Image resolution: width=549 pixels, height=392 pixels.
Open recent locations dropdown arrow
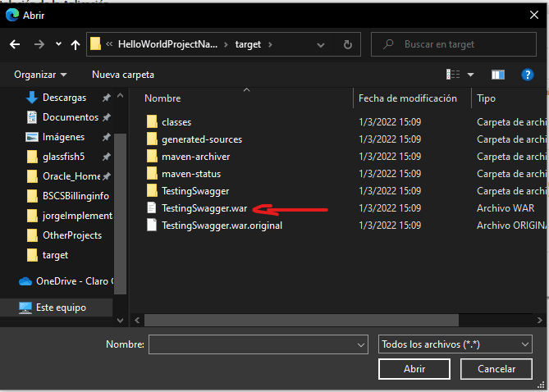pos(58,44)
